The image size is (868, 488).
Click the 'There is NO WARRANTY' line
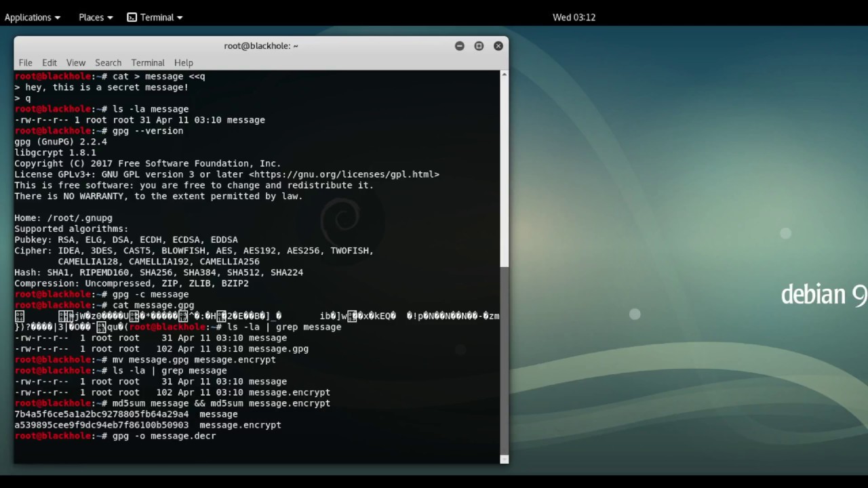tap(159, 196)
